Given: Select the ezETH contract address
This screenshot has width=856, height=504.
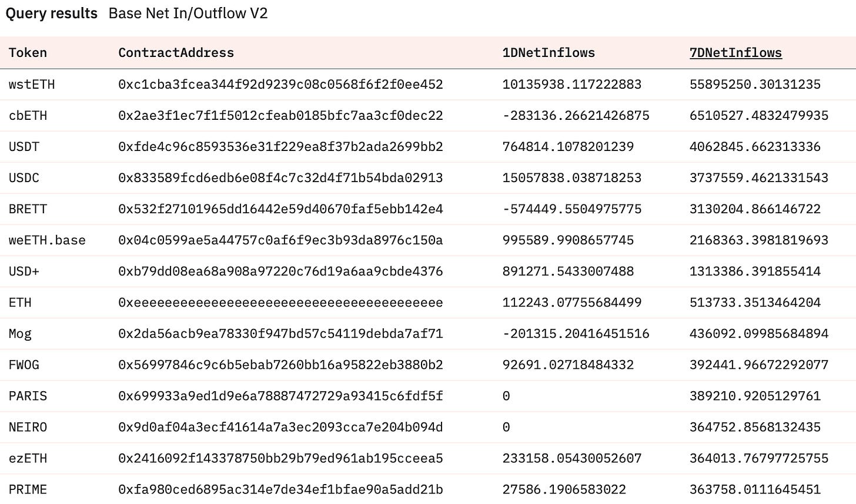Looking at the screenshot, I should click(x=280, y=458).
